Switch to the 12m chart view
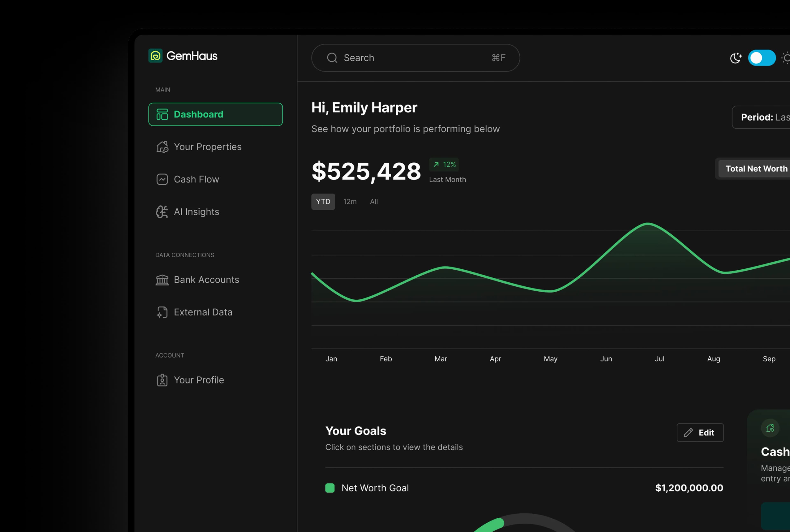 click(350, 201)
